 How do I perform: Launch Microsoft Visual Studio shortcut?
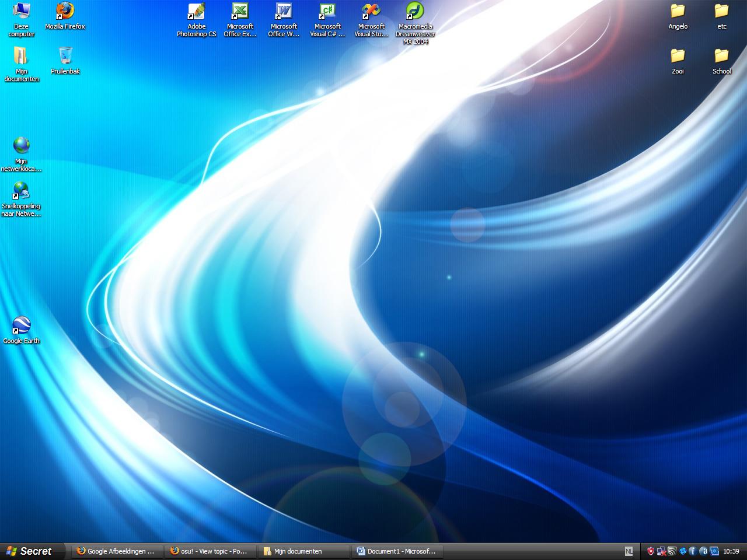pyautogui.click(x=372, y=19)
